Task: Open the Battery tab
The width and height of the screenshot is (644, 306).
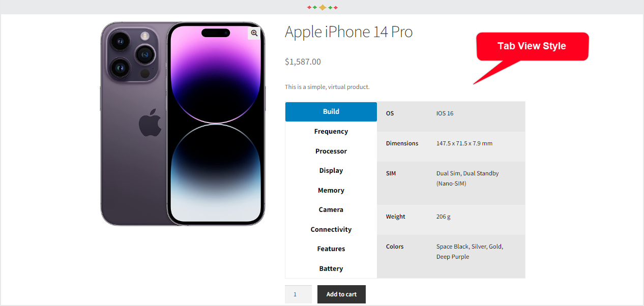Action: tap(331, 268)
